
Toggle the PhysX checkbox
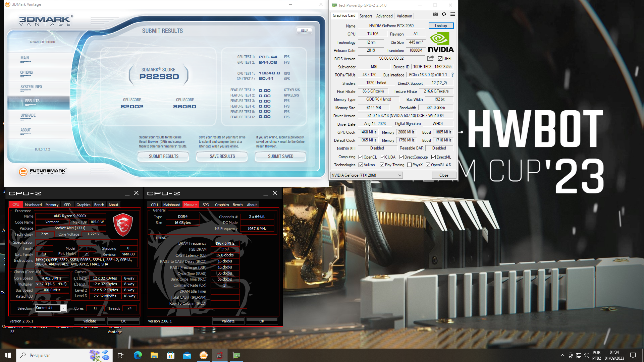(x=409, y=165)
